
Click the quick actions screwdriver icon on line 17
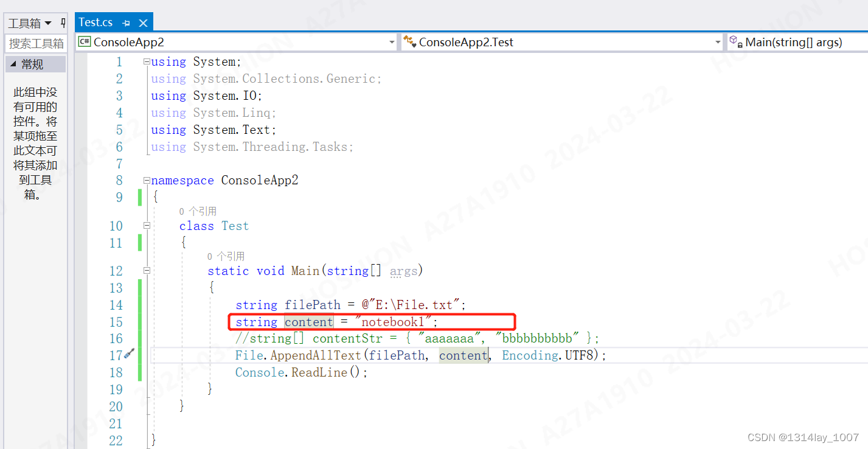(128, 353)
